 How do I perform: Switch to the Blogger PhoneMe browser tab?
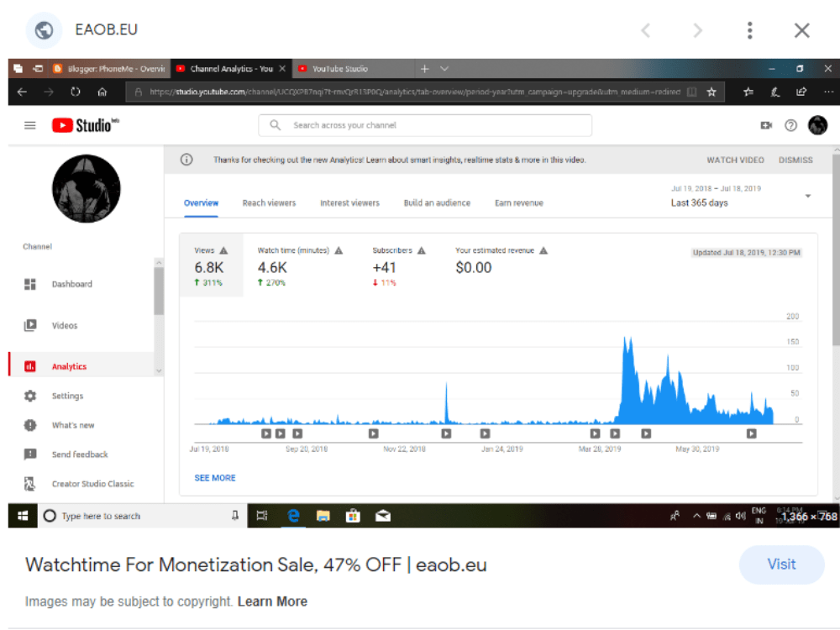click(110, 69)
